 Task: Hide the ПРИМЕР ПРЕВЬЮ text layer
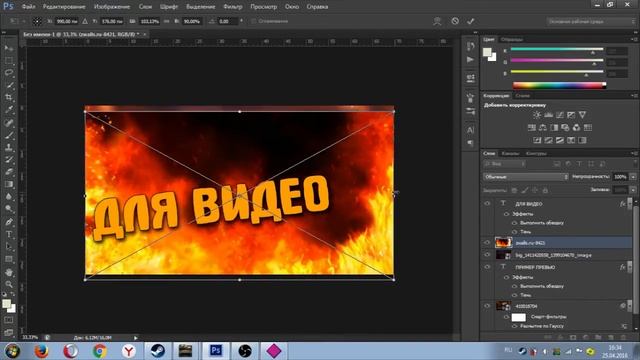point(487,267)
